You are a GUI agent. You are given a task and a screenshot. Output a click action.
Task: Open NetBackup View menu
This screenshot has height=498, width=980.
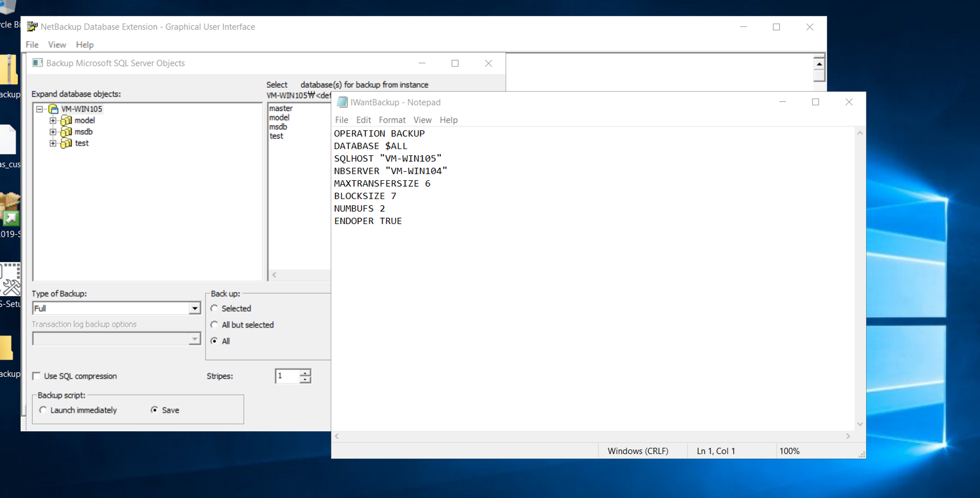click(57, 45)
